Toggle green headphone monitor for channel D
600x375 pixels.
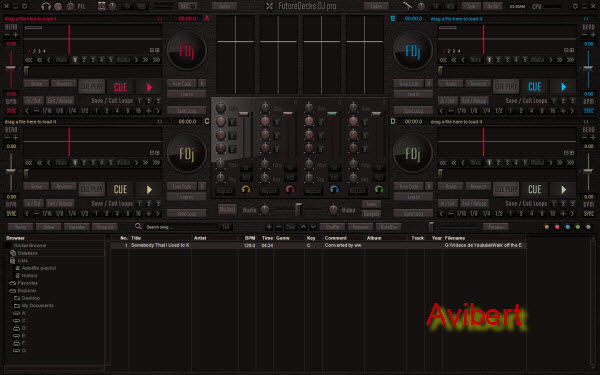(379, 189)
